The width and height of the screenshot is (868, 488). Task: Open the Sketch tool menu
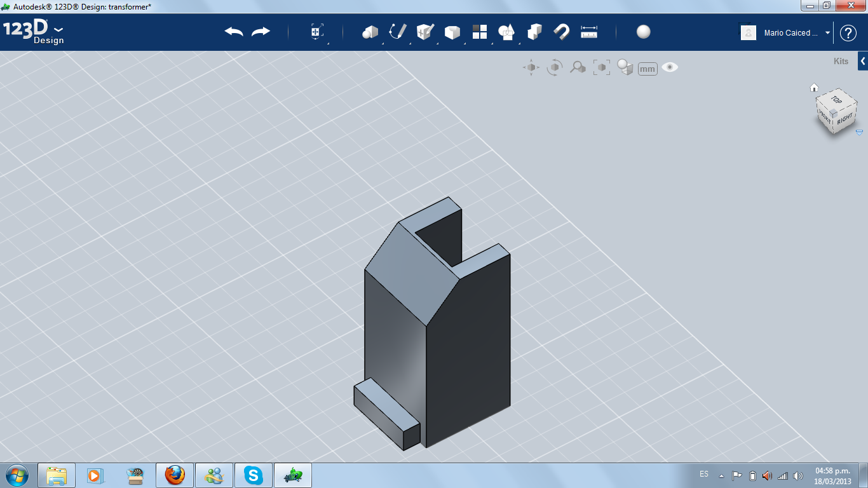tap(398, 32)
